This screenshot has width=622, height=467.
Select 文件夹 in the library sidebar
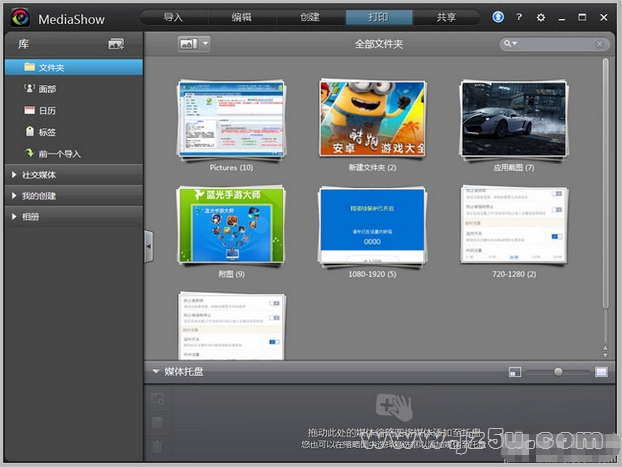(74, 67)
